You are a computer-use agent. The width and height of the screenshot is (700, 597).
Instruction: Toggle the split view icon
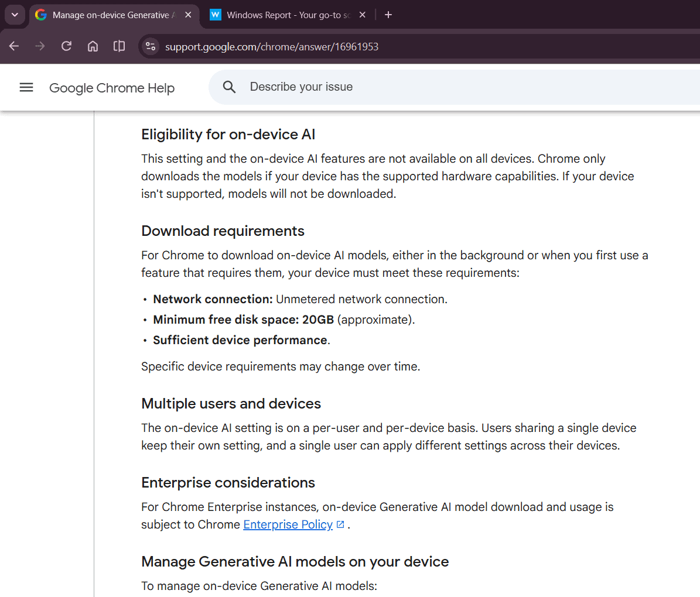tap(119, 46)
